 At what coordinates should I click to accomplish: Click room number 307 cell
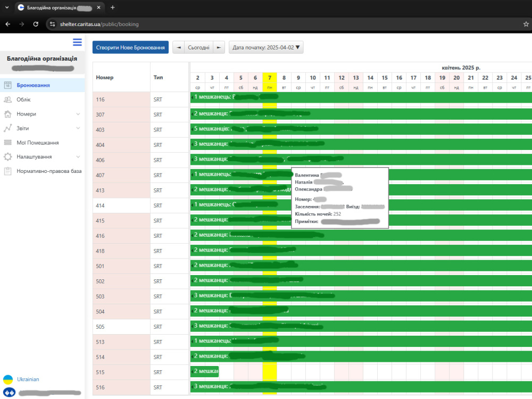121,115
